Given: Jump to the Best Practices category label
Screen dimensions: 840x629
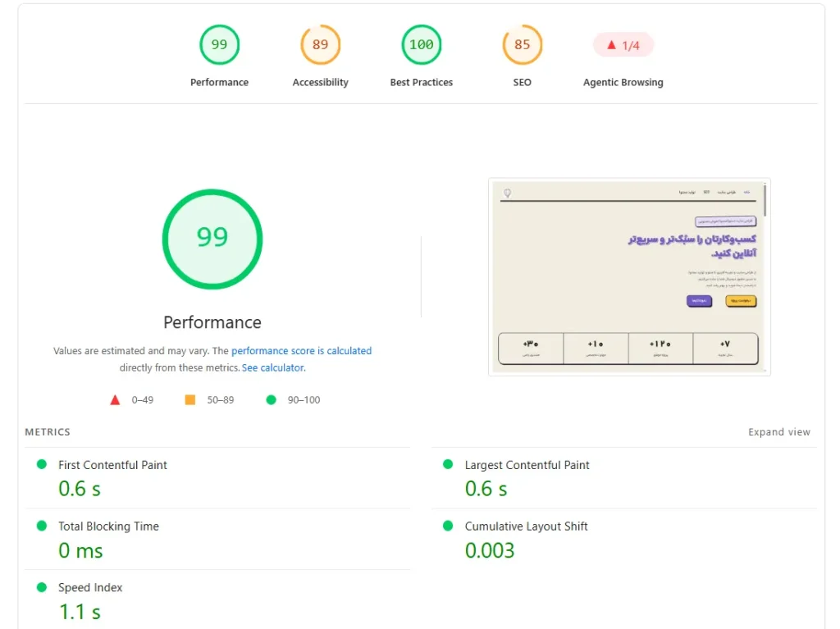Looking at the screenshot, I should coord(422,82).
